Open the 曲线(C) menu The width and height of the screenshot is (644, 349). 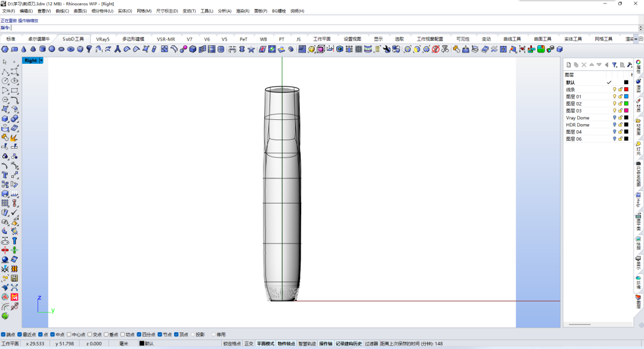click(x=62, y=11)
